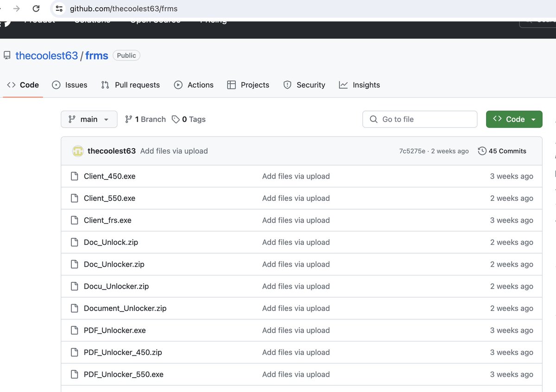
Task: Open the Client_550.exe file
Action: click(x=110, y=198)
